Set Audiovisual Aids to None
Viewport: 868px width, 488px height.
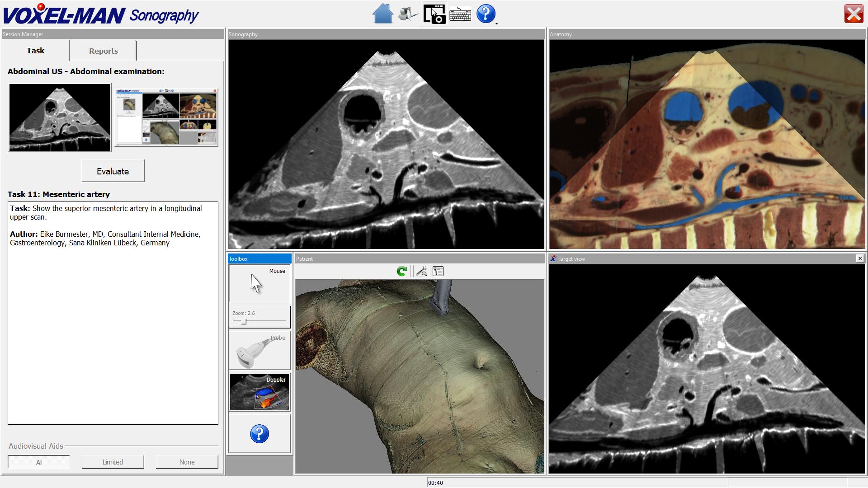pyautogui.click(x=187, y=462)
